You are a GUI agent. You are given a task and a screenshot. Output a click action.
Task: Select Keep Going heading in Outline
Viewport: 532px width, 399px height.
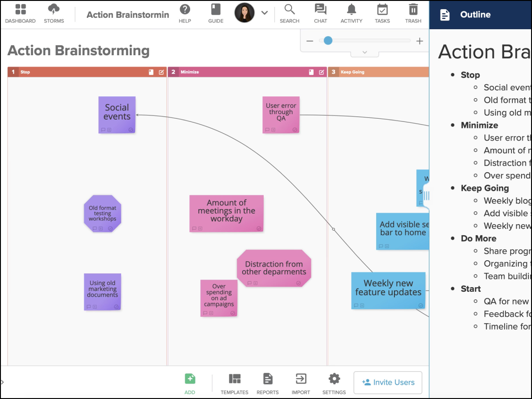[x=484, y=188]
